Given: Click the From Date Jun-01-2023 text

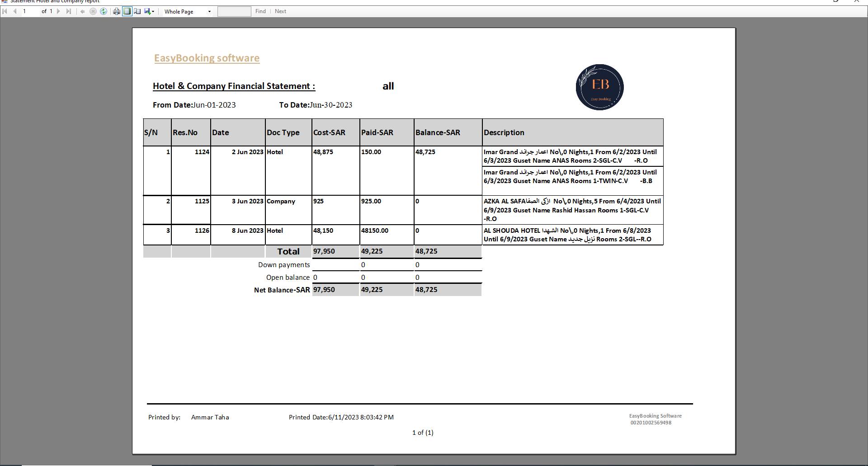Looking at the screenshot, I should click(x=194, y=105).
